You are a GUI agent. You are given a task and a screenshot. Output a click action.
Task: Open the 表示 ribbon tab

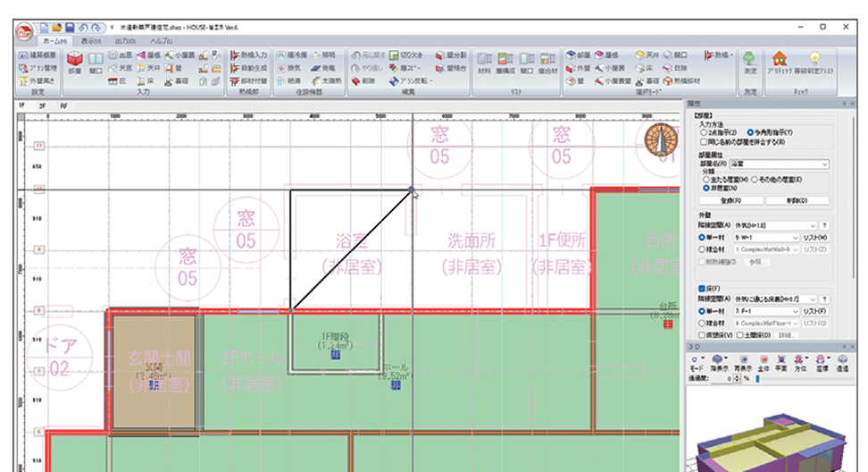91,40
